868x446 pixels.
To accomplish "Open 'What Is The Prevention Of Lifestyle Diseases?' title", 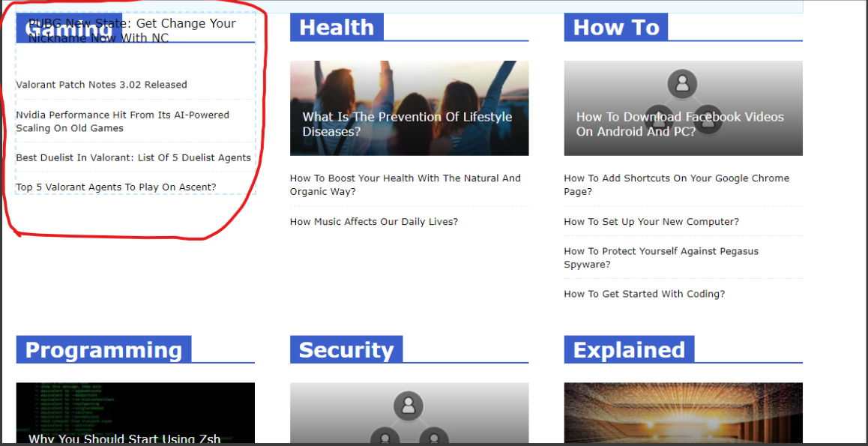I will tap(407, 124).
